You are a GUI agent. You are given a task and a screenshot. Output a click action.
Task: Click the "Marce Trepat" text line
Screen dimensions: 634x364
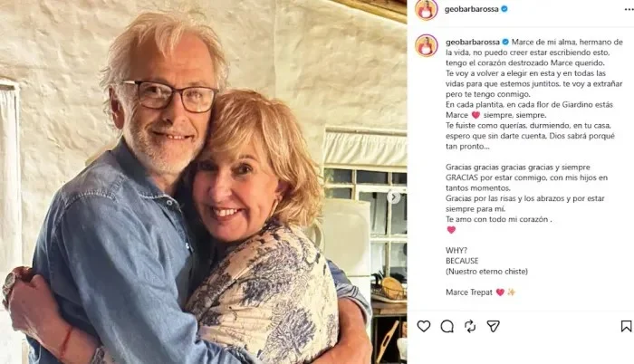[469, 292]
